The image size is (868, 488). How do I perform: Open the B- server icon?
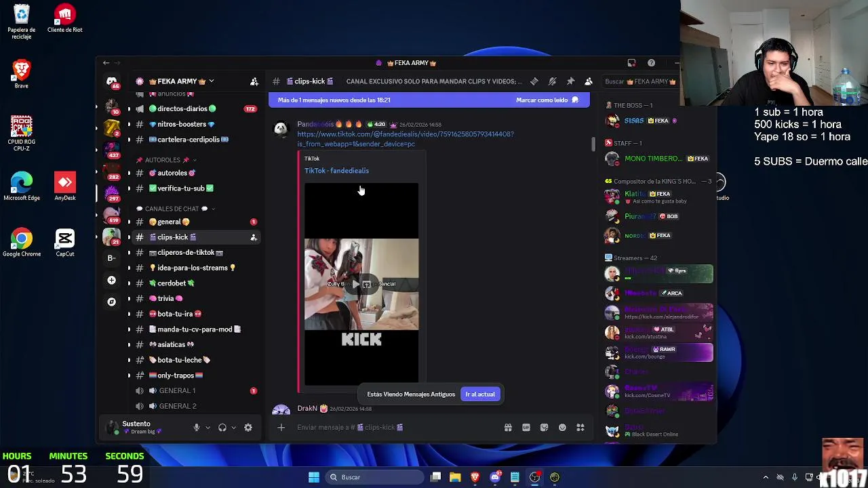[111, 258]
